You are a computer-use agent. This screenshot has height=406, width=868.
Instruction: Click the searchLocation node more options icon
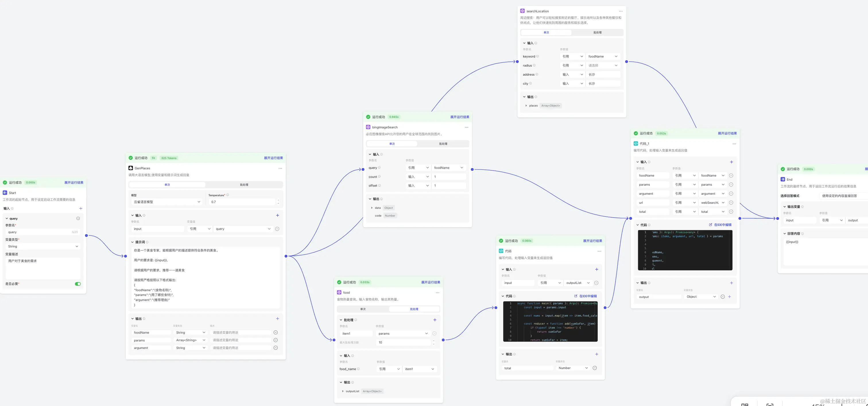[621, 11]
